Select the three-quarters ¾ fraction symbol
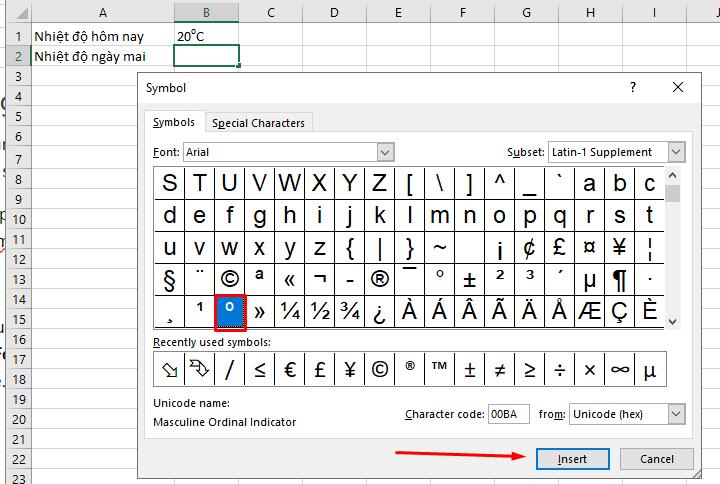The image size is (720, 484). click(349, 312)
